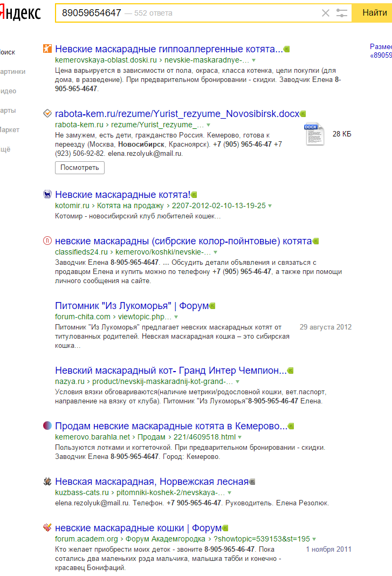This screenshot has height=576, width=392.
Task: Open Невские маскарадные котята! result
Action: tap(123, 195)
